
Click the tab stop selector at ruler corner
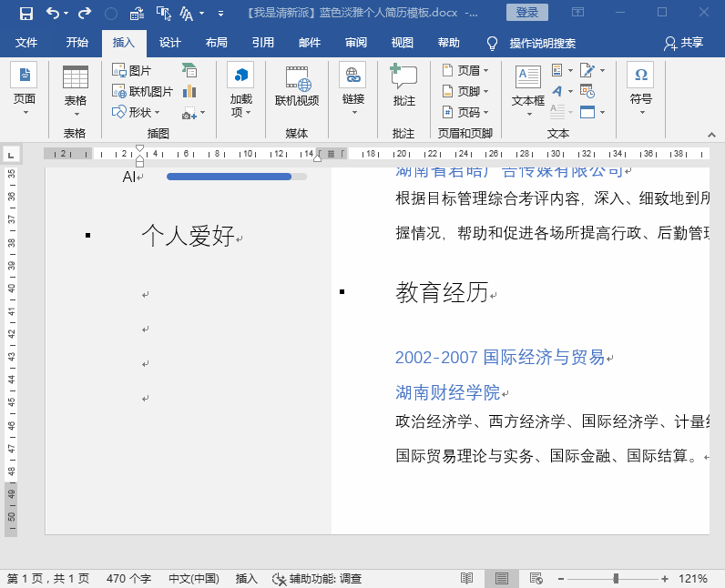(11, 154)
